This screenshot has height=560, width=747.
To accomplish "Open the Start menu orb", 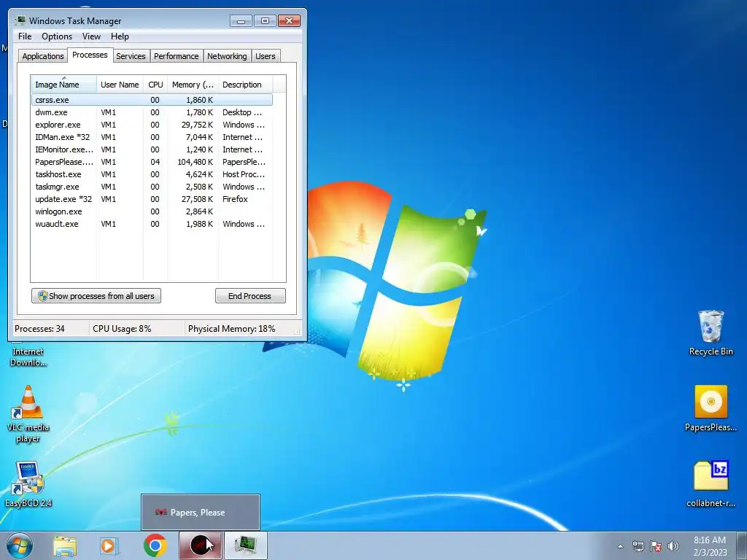I will click(20, 545).
